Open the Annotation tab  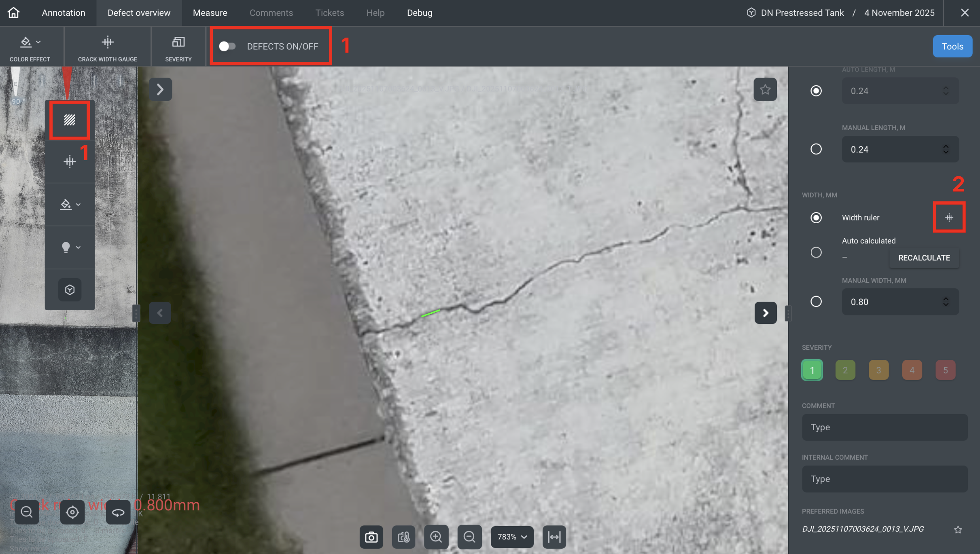(64, 13)
